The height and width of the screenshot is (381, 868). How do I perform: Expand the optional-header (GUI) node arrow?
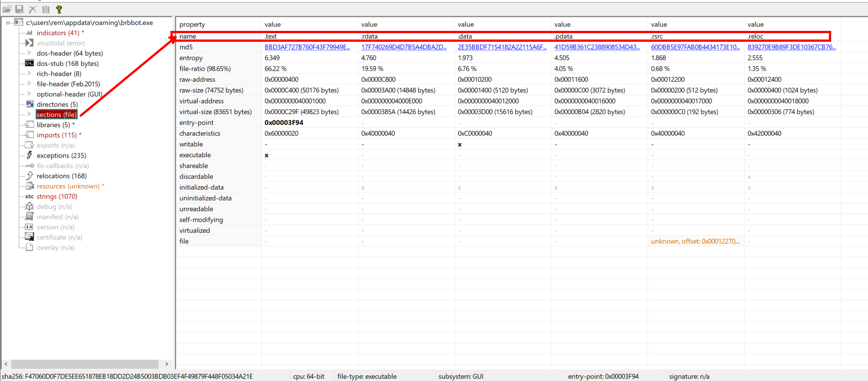tap(30, 94)
